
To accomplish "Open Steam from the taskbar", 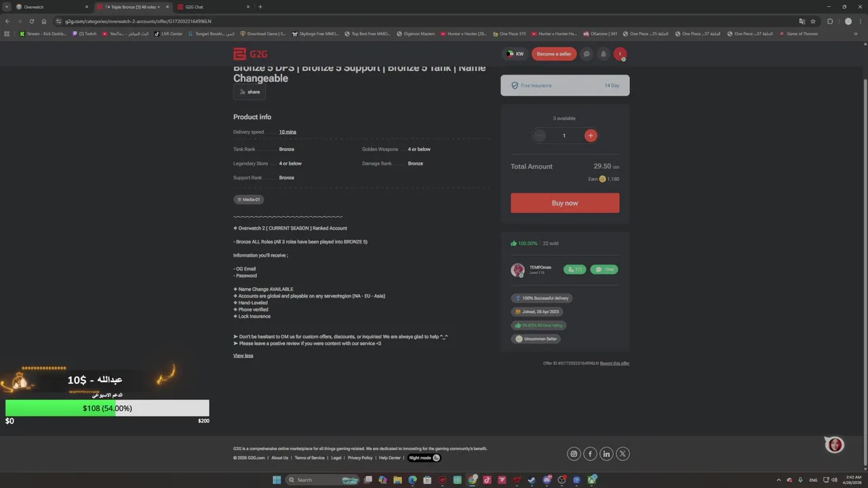I will (x=532, y=480).
